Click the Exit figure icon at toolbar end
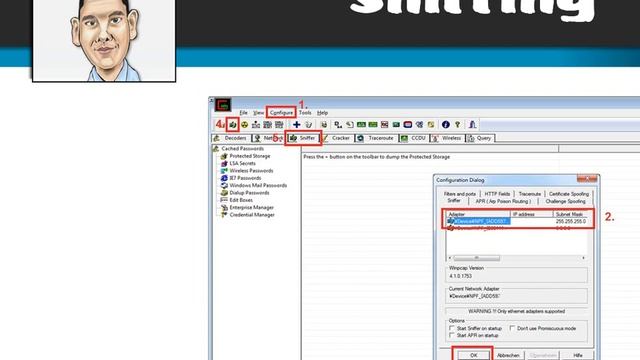 pos(473,124)
